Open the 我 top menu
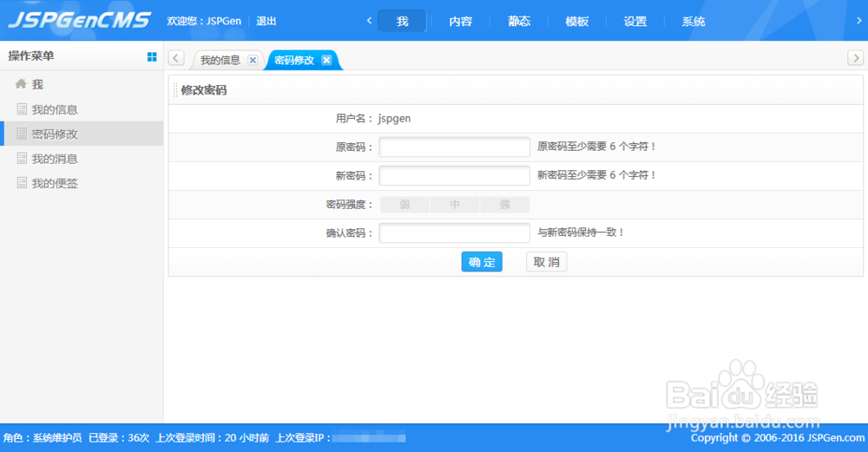The height and width of the screenshot is (452, 868). click(402, 21)
